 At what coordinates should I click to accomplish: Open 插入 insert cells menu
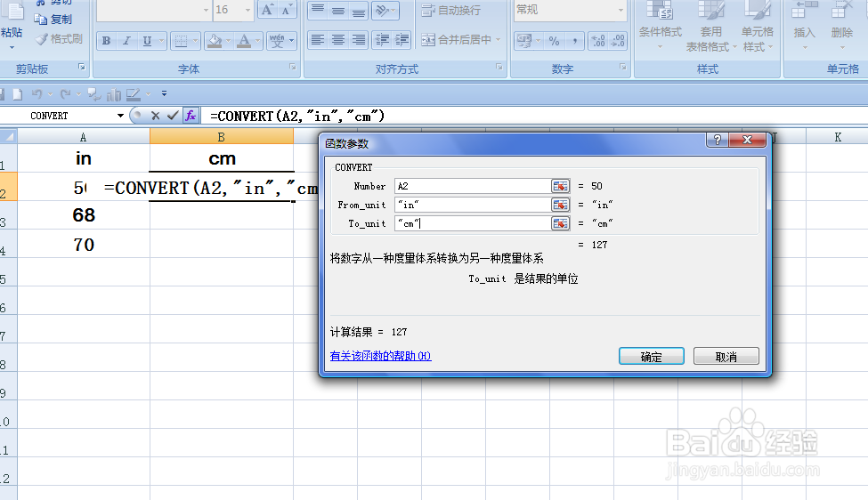(x=804, y=25)
